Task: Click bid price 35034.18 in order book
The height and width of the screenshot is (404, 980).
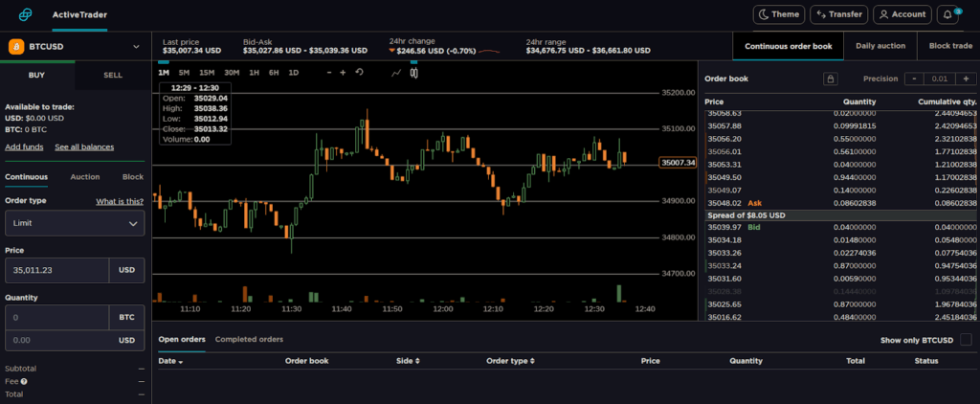Action: 724,240
